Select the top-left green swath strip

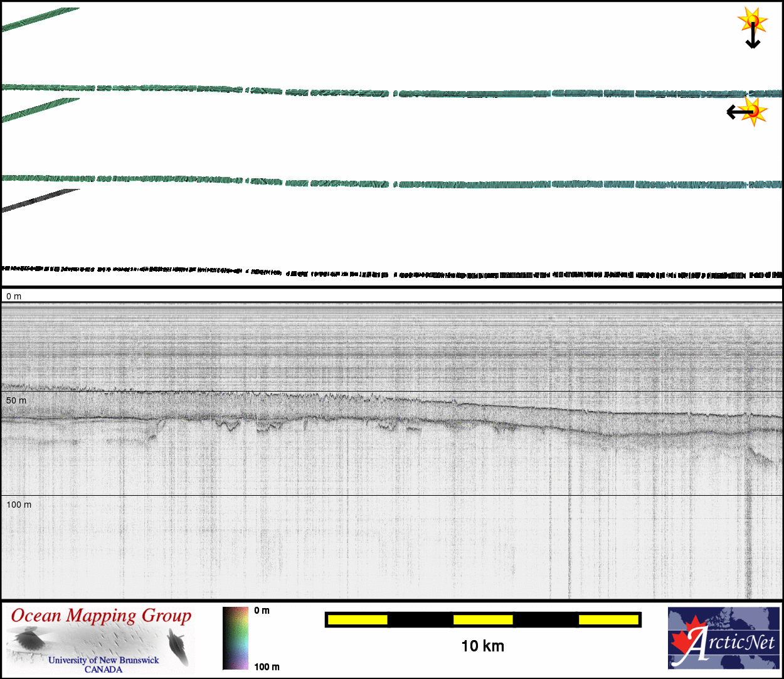[40, 19]
